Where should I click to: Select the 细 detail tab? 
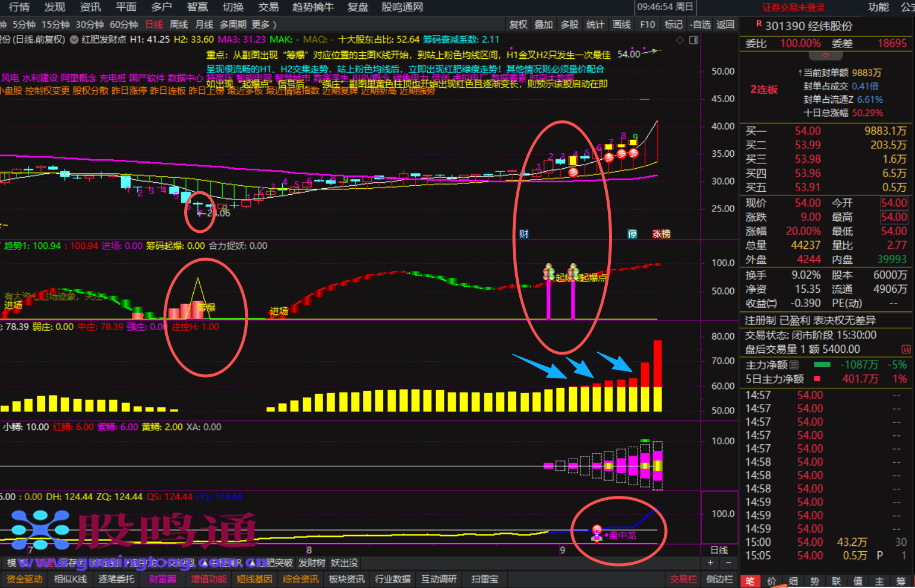[793, 581]
